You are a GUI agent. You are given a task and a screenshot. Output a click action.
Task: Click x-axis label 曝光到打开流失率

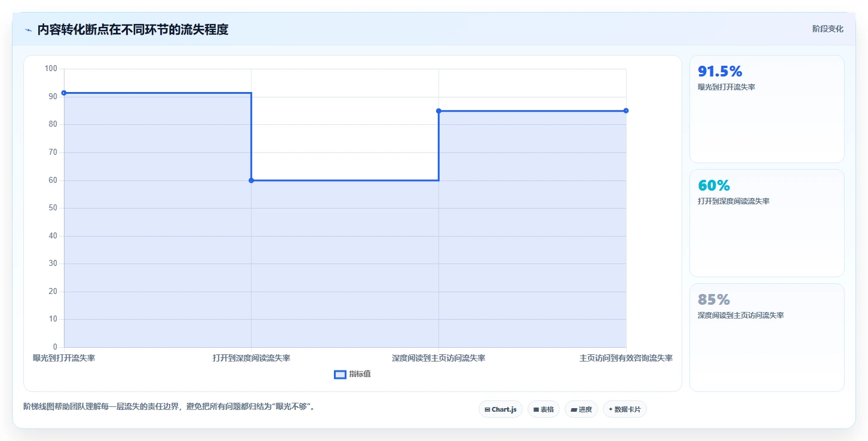(64, 358)
